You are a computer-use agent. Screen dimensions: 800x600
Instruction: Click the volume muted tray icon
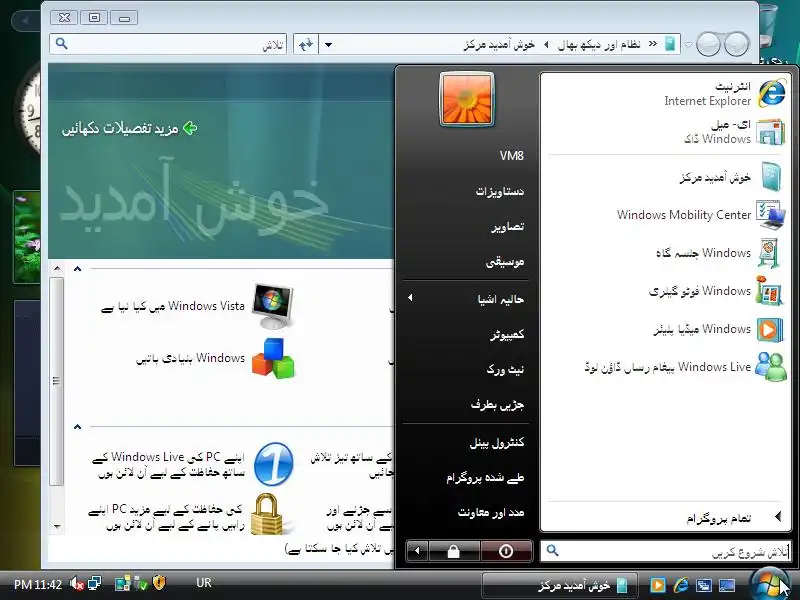[x=77, y=583]
